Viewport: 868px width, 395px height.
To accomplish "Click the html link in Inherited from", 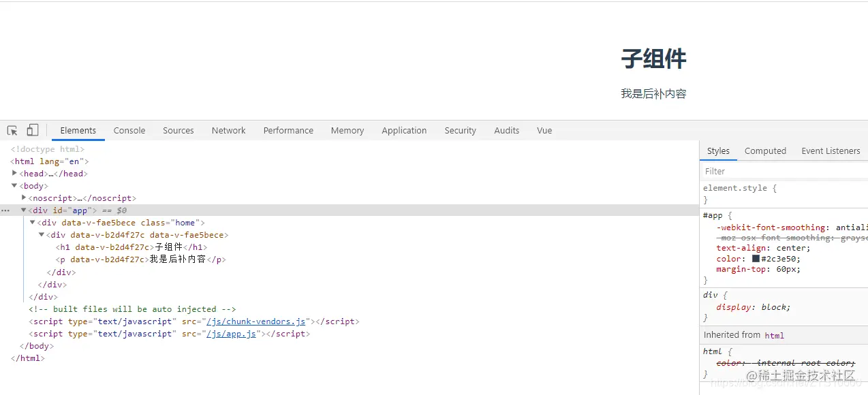I will click(775, 336).
